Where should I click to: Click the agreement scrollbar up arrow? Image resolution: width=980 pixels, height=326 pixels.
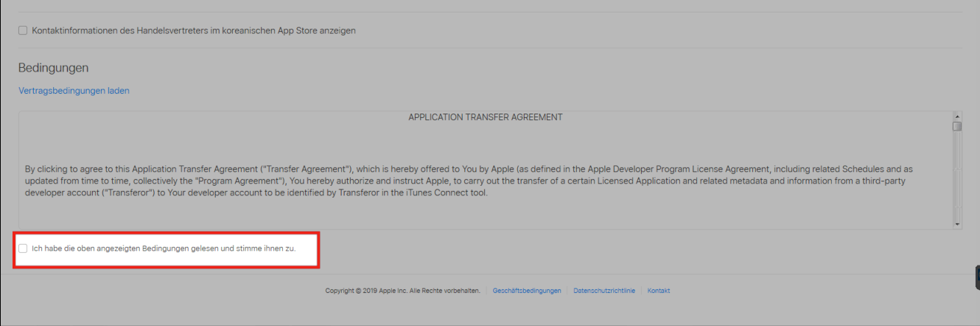(957, 117)
